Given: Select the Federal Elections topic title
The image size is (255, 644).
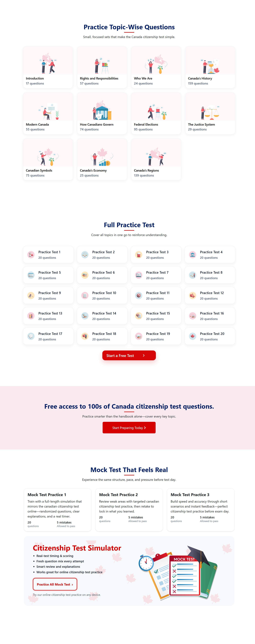Looking at the screenshot, I should [146, 124].
